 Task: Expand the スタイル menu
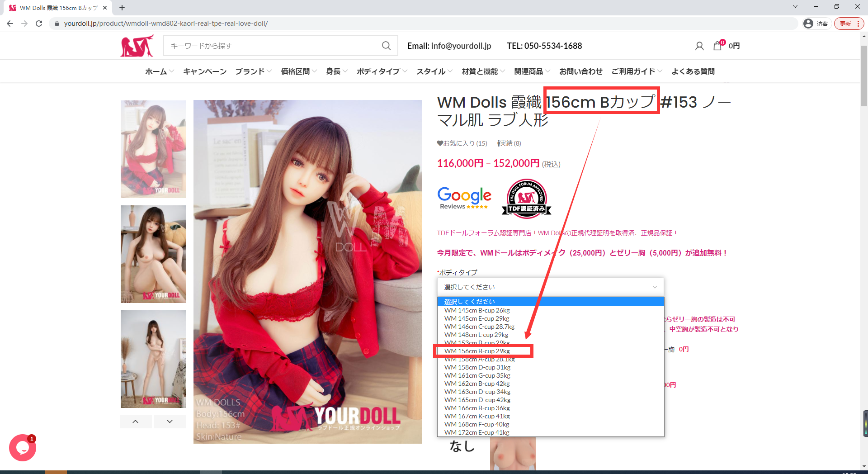click(434, 71)
